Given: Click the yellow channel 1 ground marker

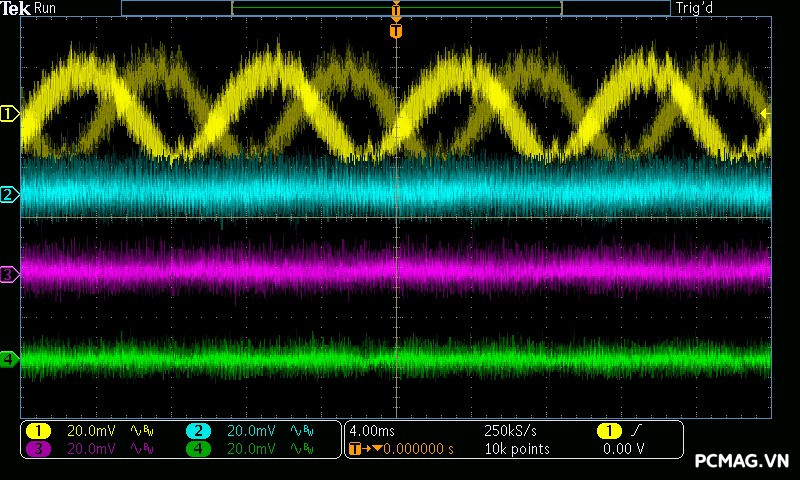Looking at the screenshot, I should [9, 114].
